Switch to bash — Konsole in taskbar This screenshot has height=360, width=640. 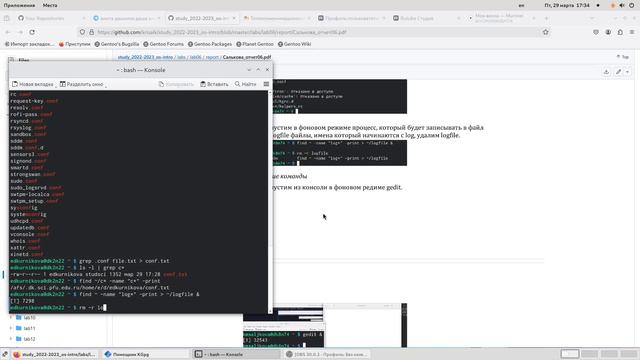[x=236, y=354]
